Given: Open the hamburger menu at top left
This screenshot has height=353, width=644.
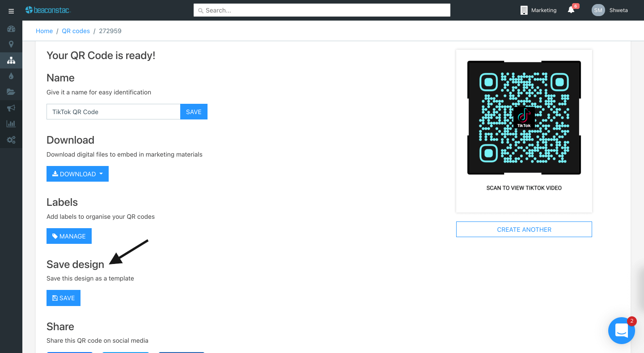Looking at the screenshot, I should (x=11, y=11).
